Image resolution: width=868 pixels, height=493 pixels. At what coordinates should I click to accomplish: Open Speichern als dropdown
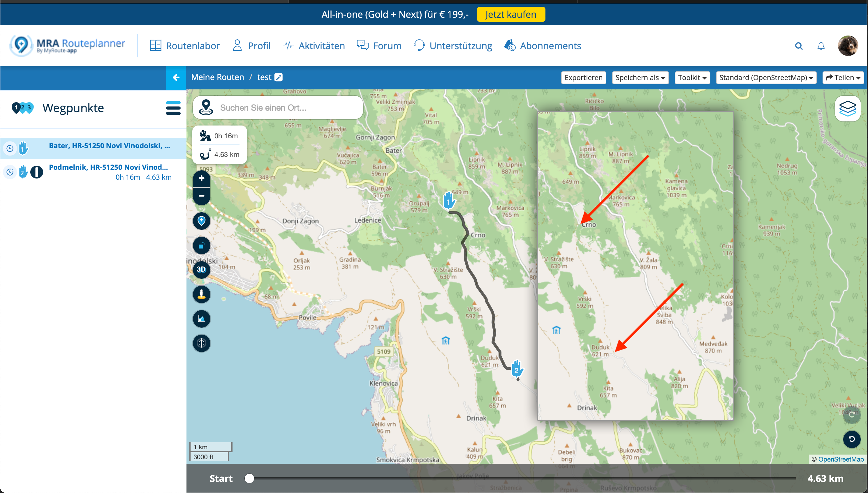[640, 77]
